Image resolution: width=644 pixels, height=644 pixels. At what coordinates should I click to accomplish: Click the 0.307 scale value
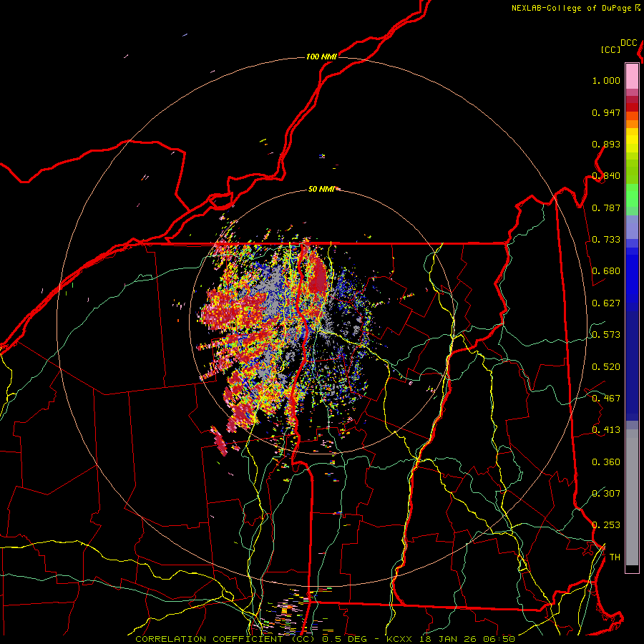pos(606,494)
